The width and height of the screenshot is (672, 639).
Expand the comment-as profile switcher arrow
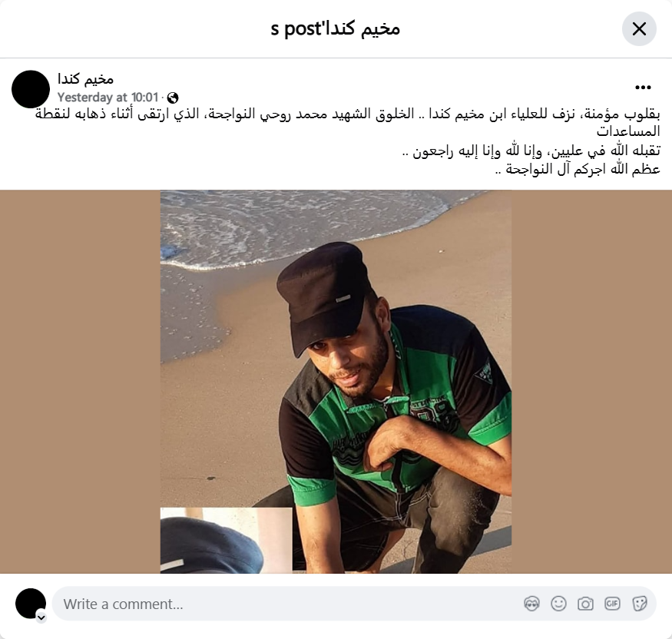41,617
